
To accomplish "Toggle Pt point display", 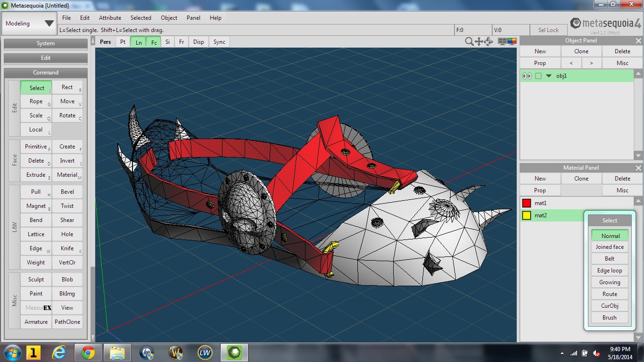I will point(123,42).
